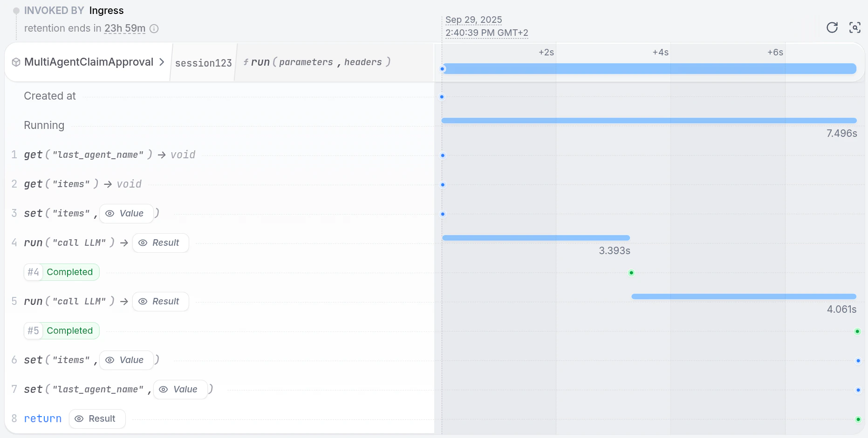Click the refresh icon in the timeline header
The height and width of the screenshot is (438, 868).
pyautogui.click(x=832, y=27)
